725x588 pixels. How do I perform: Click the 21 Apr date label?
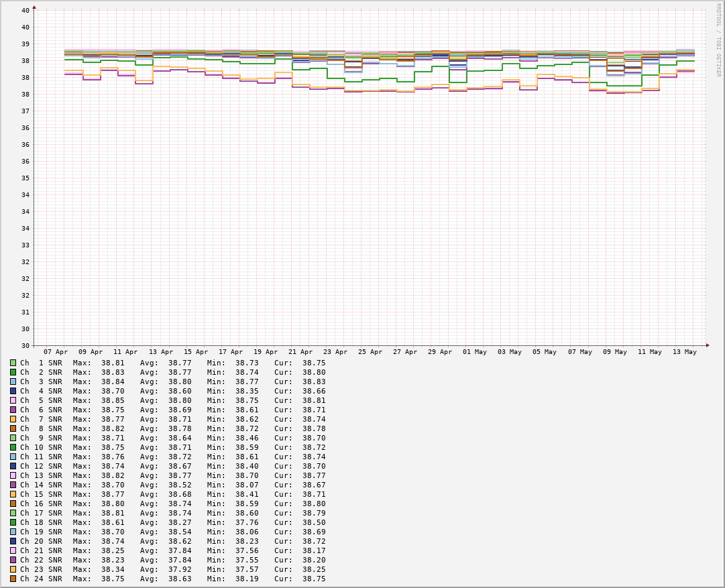point(300,352)
